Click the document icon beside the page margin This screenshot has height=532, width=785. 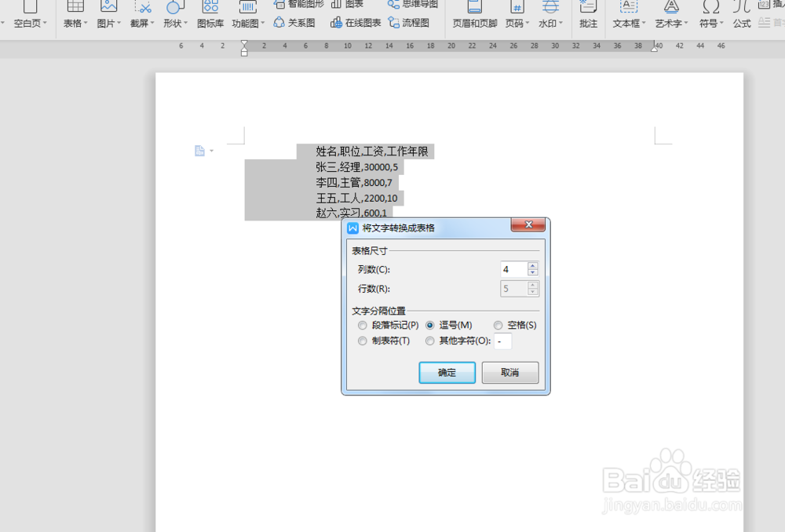pyautogui.click(x=199, y=151)
